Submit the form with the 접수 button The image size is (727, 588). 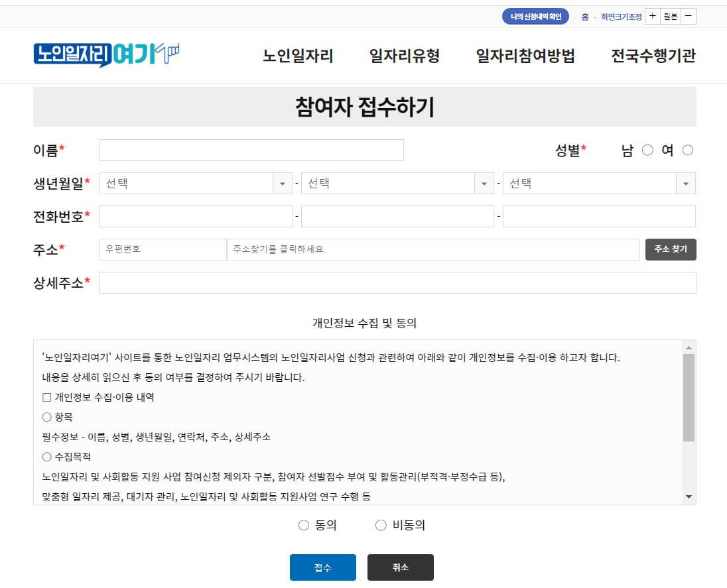pos(322,567)
